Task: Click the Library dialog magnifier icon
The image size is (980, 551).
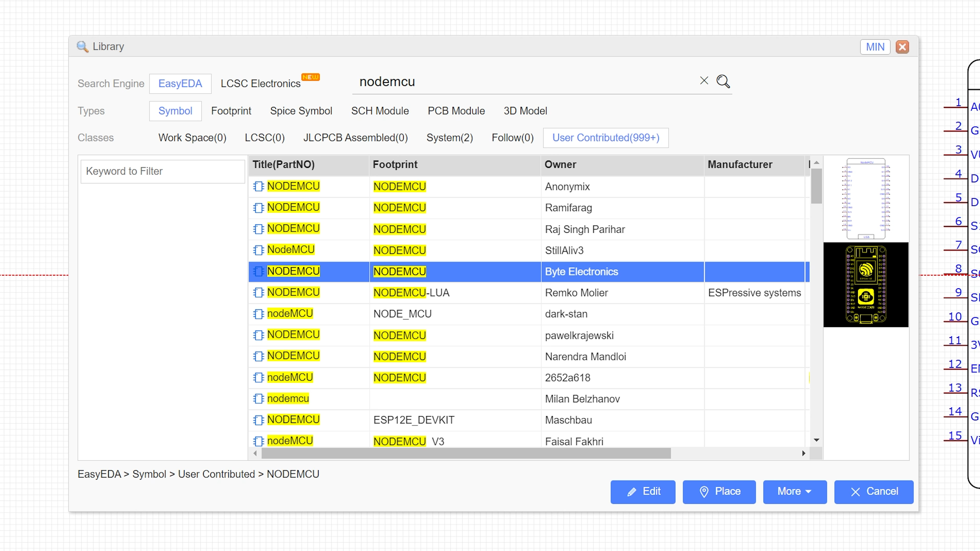Action: point(82,46)
